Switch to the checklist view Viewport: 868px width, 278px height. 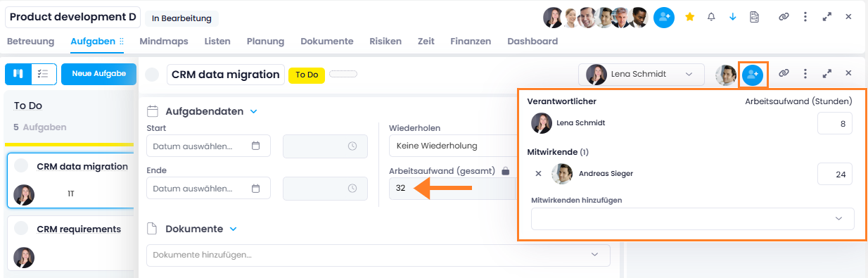(x=44, y=73)
